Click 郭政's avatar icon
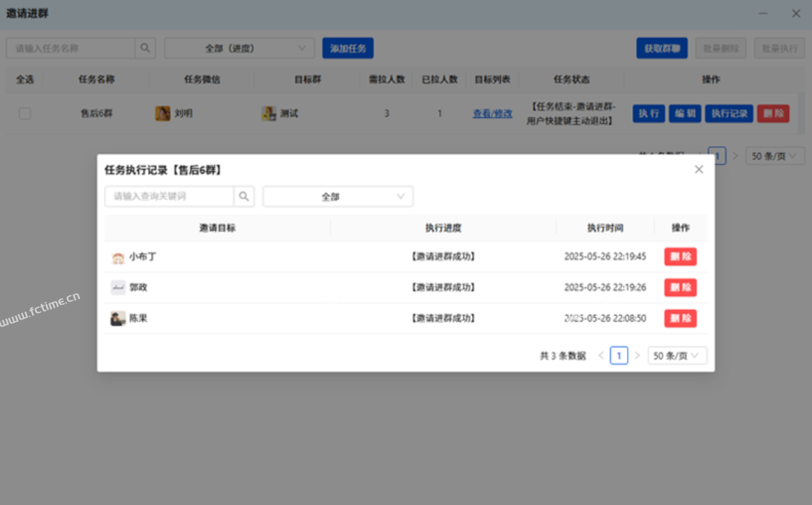The width and height of the screenshot is (812, 505). pyautogui.click(x=118, y=288)
